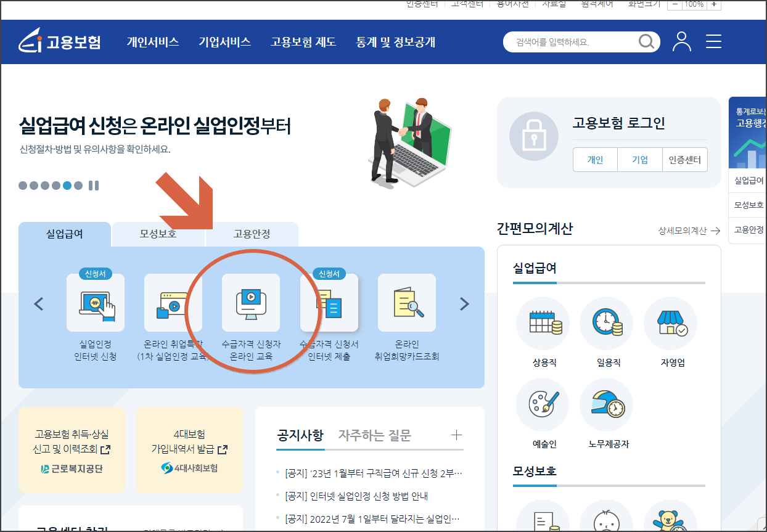Click the 실업급여 신청은 온라인 실업인정부터 headline
The height and width of the screenshot is (532, 767).
coord(155,126)
